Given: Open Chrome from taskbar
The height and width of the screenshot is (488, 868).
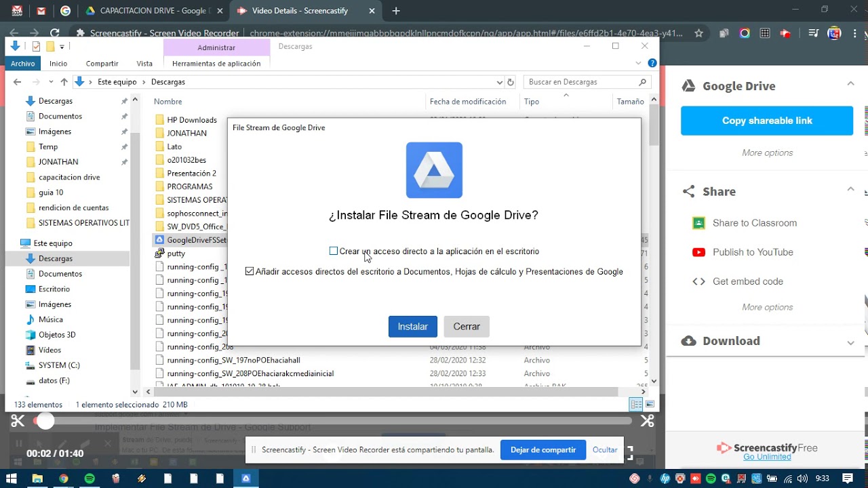Looking at the screenshot, I should (x=63, y=479).
